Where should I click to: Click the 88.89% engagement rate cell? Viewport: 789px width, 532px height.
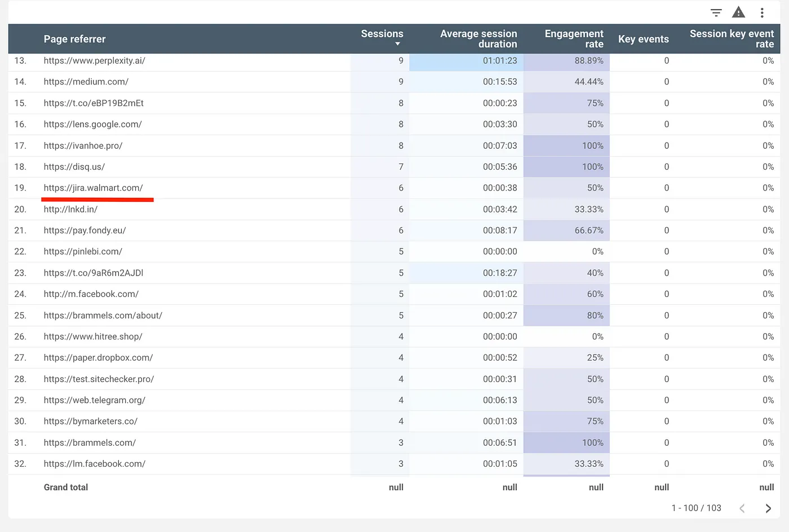(x=566, y=61)
